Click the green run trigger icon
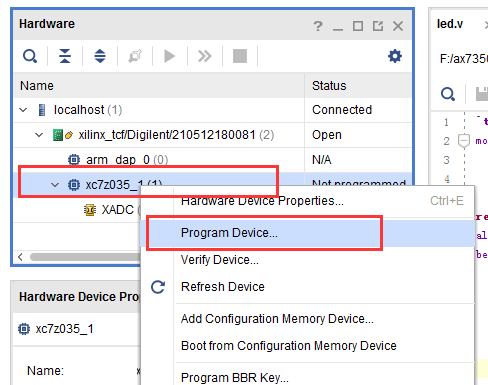Viewport: 488px width, 385px height. (170, 56)
